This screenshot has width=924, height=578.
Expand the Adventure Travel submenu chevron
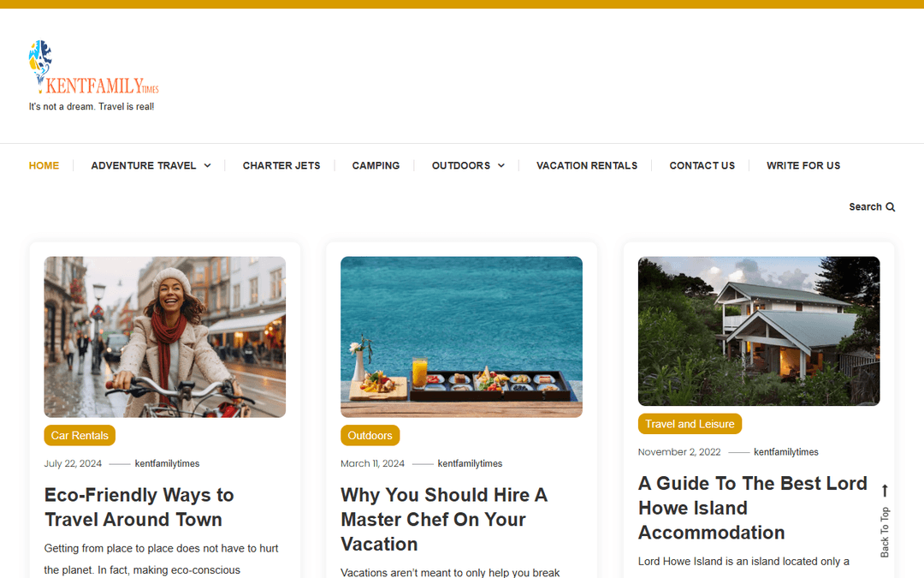tap(207, 166)
